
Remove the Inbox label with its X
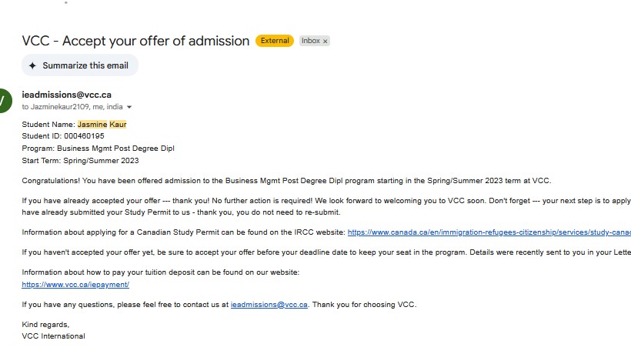pos(325,41)
